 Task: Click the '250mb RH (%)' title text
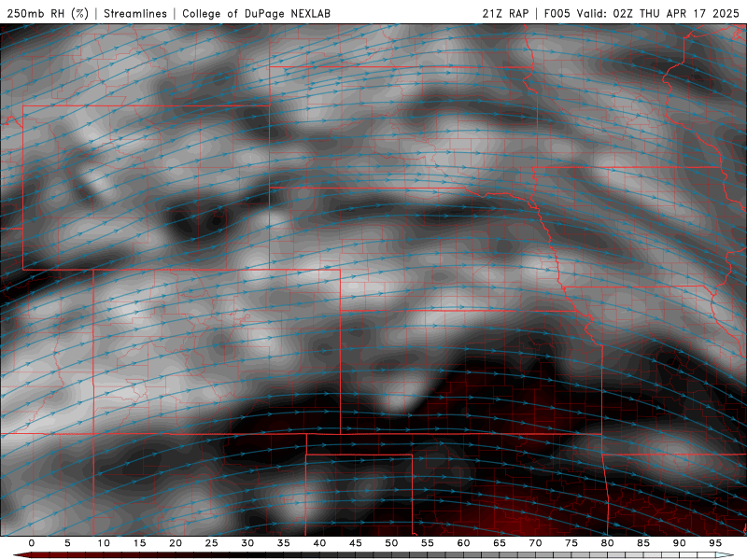[x=48, y=13]
